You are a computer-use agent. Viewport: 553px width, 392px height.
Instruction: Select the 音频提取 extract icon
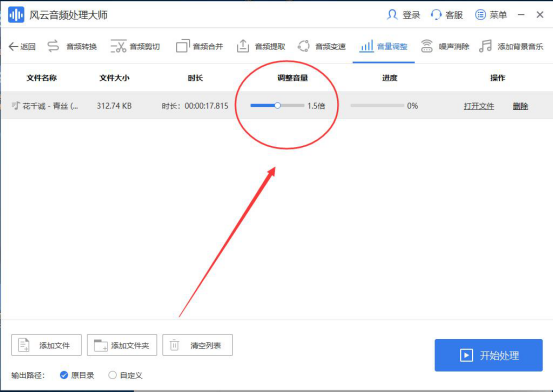(x=243, y=46)
